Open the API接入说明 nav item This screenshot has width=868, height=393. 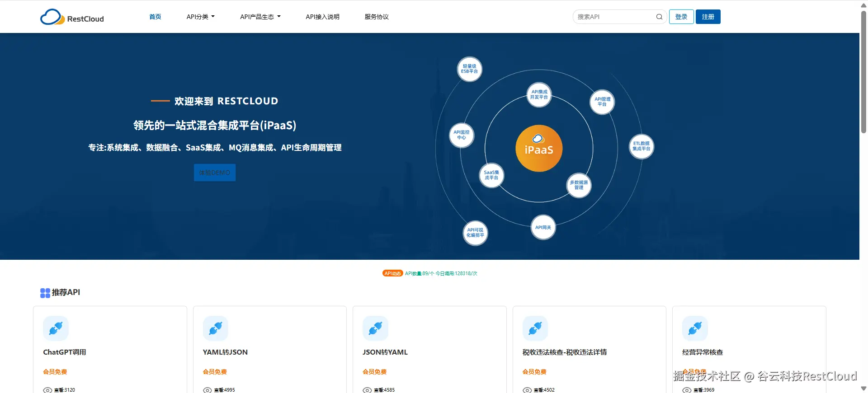click(322, 17)
